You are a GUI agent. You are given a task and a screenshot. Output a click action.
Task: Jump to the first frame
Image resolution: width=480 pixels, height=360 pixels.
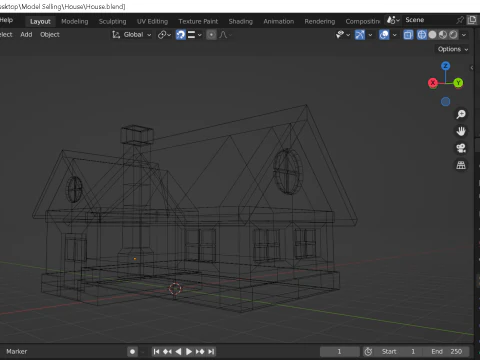pos(156,351)
